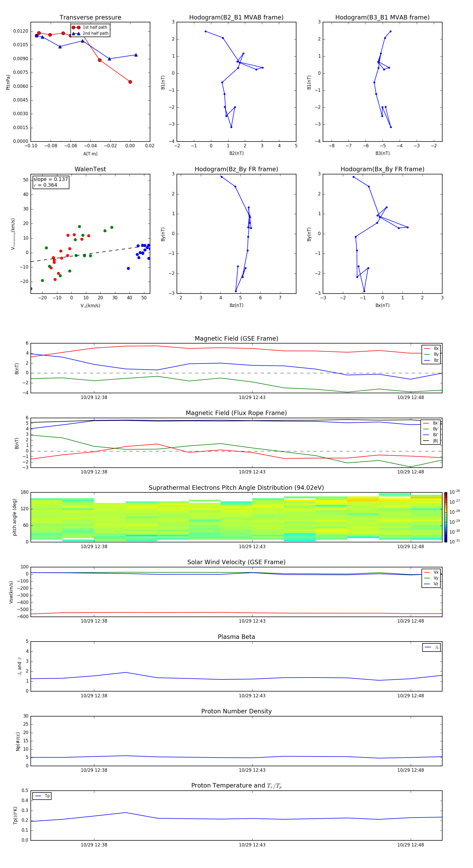Click the pitch angle colorbar

coord(446,517)
